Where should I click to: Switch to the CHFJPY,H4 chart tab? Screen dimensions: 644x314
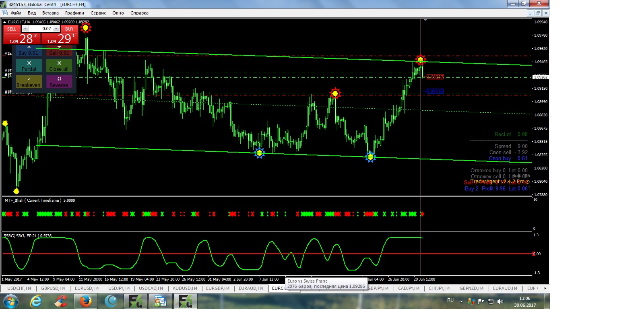tap(439, 288)
